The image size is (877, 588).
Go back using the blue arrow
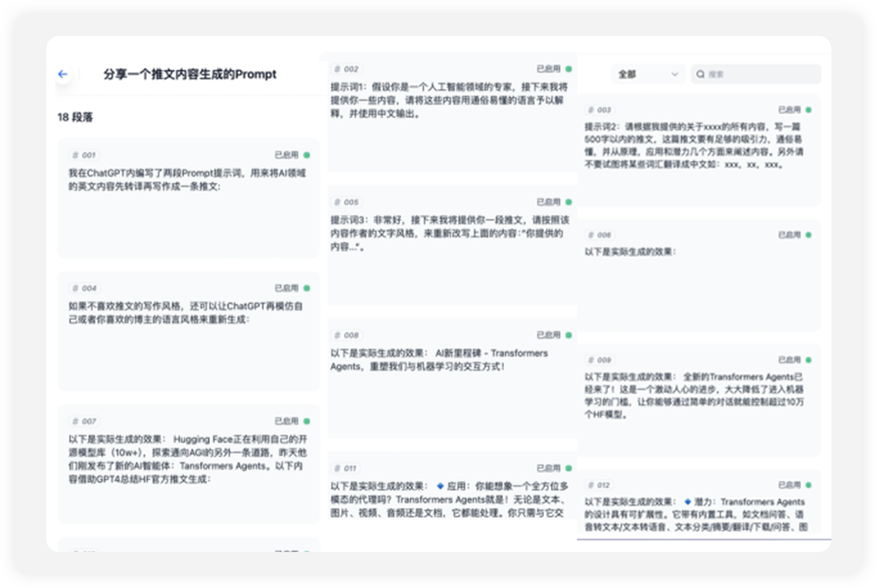point(62,74)
